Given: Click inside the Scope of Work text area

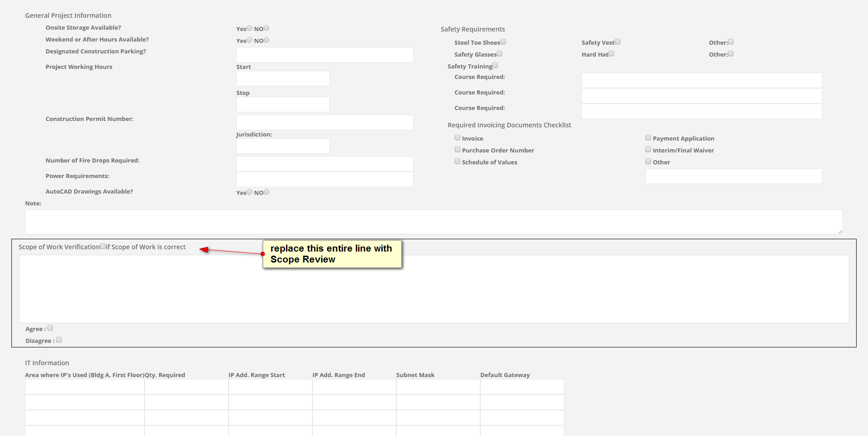Looking at the screenshot, I should 434,289.
